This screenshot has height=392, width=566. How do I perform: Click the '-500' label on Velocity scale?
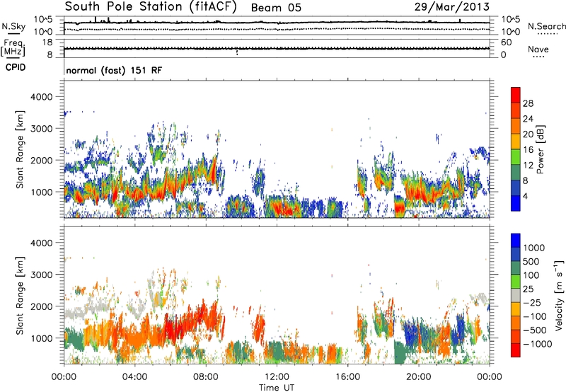tap(535, 330)
